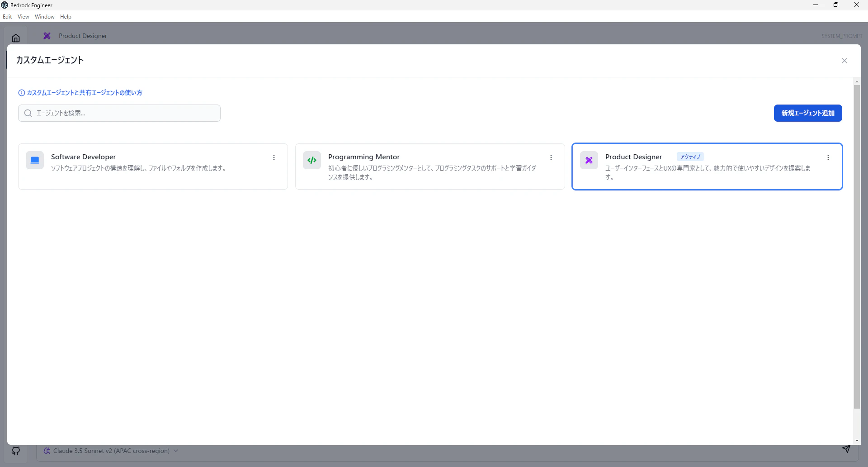This screenshot has height=467, width=868.
Task: Click the GitHub icon in the bottom-left corner
Action: coord(16,451)
